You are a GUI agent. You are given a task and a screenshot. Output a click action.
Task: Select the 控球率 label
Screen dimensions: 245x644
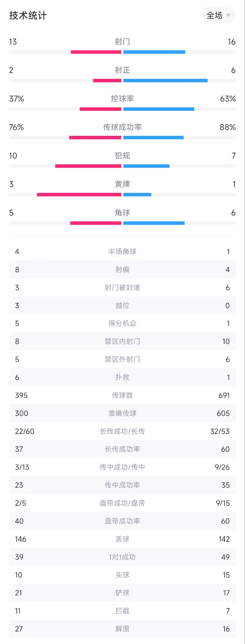[x=122, y=99]
